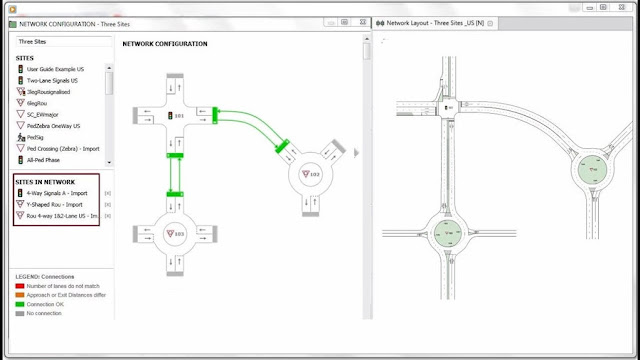Click the yield icon beside Rou 4-way 1&2-Lane US
The image size is (640, 360).
pyautogui.click(x=20, y=216)
